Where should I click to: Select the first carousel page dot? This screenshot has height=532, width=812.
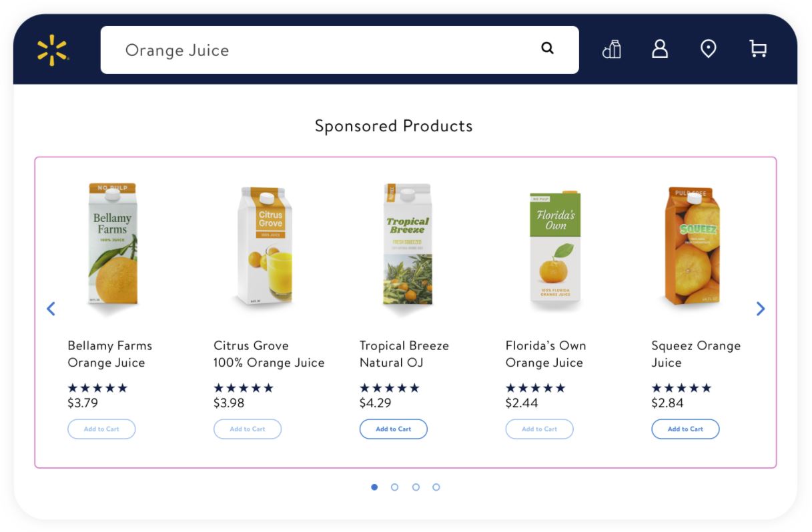point(374,487)
